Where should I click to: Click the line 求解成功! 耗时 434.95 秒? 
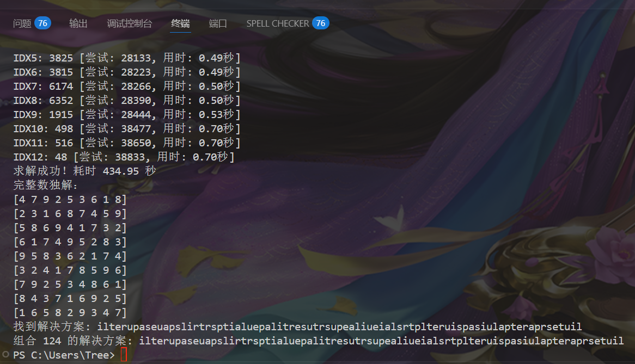84,171
